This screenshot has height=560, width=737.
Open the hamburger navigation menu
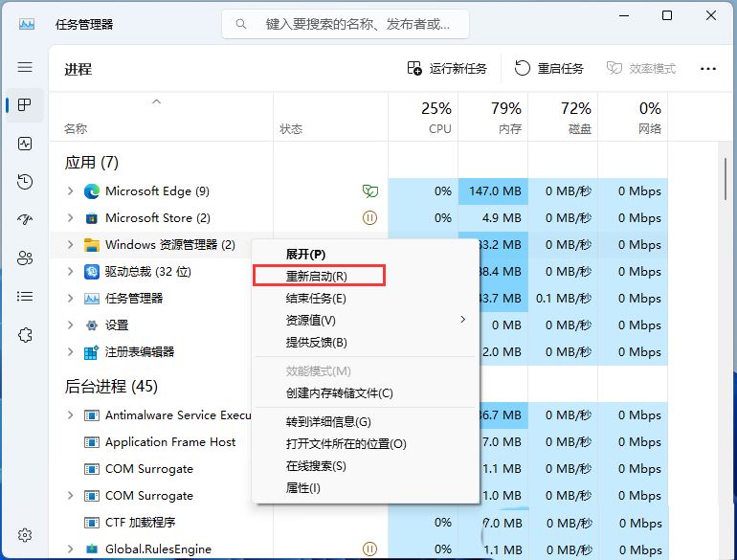(x=25, y=68)
